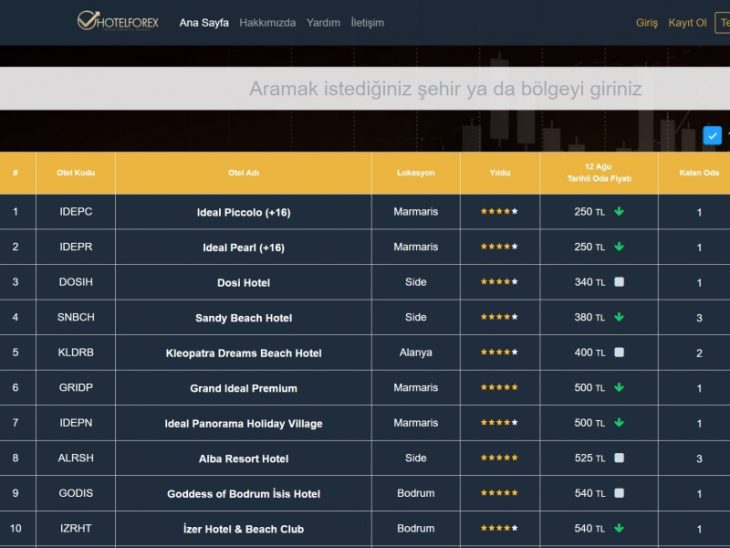Open the Goddess of Bodrum İsis Hotel row
The image size is (730, 548).
243,494
